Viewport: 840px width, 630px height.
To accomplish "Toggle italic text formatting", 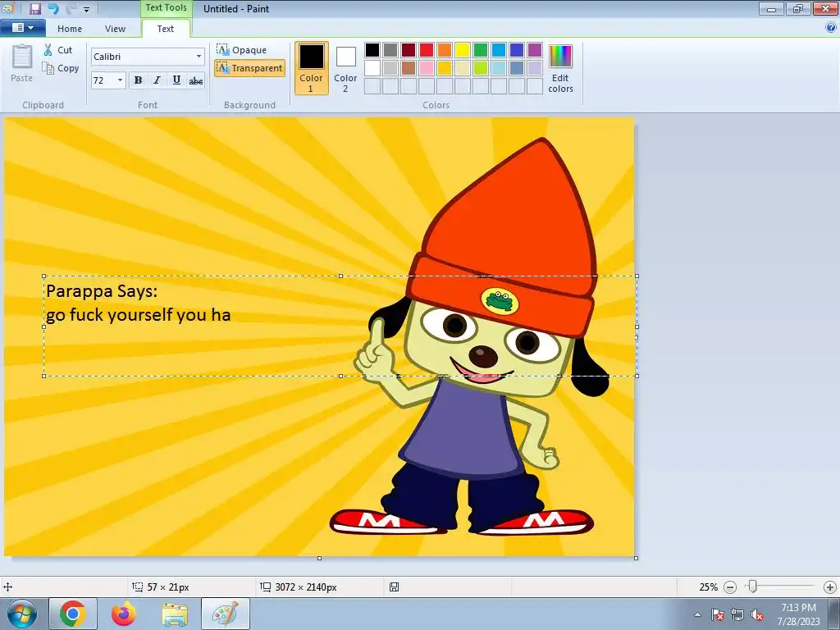I will 157,80.
